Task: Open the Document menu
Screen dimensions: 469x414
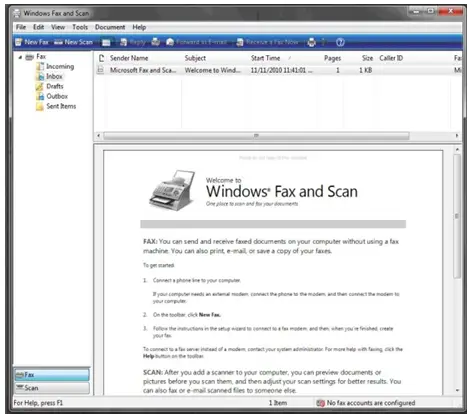Action: 110,27
